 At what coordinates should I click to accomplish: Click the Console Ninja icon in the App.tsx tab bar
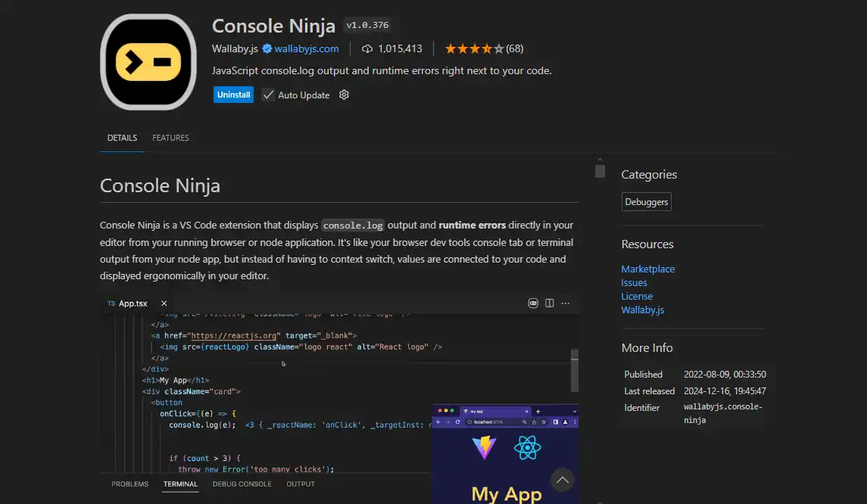pyautogui.click(x=533, y=303)
